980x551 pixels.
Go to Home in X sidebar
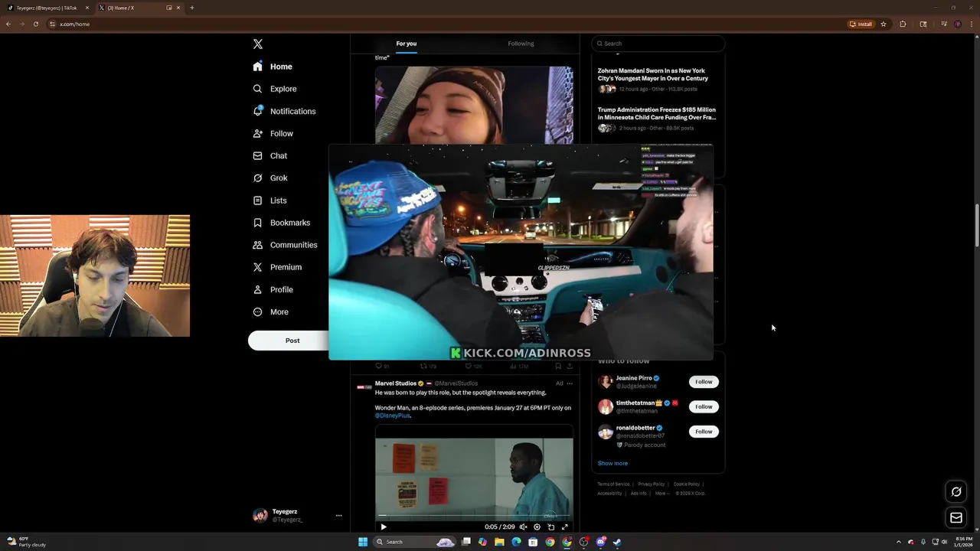pyautogui.click(x=273, y=67)
